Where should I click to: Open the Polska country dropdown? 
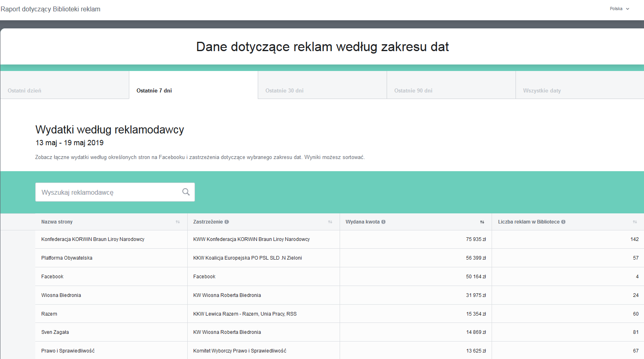point(619,9)
